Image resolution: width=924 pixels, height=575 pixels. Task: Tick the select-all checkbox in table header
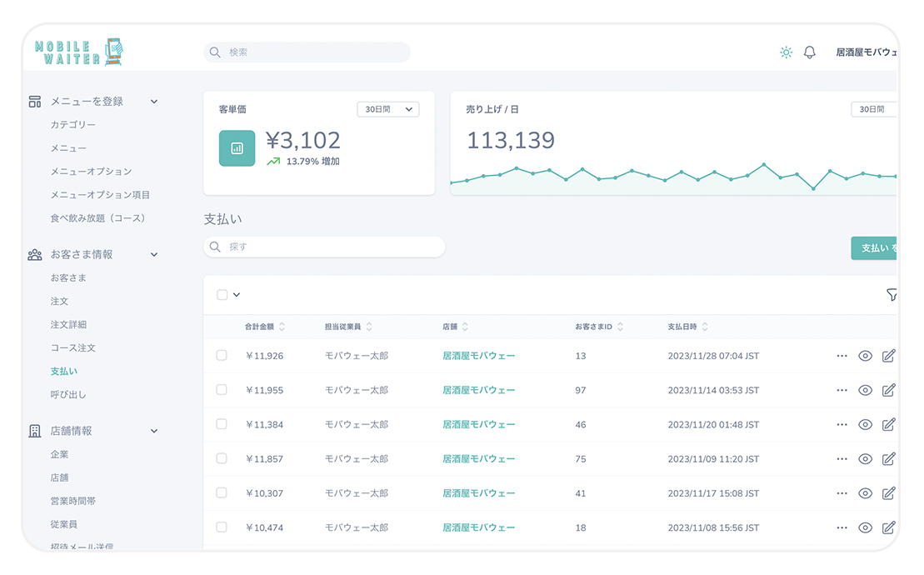222,295
